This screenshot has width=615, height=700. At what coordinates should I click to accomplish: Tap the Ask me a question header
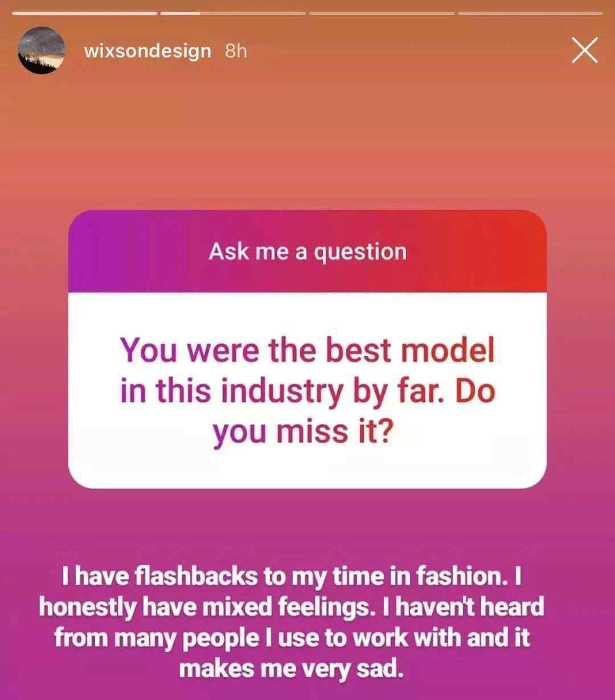tap(307, 252)
